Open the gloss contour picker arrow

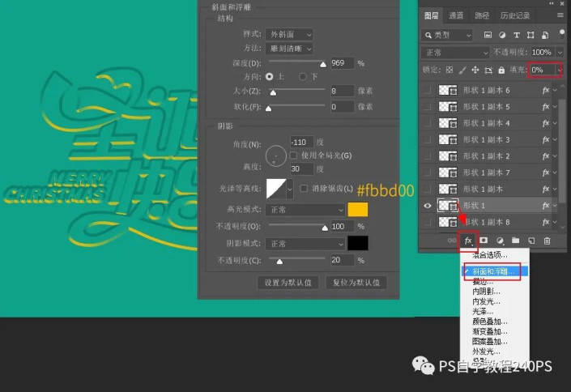290,189
